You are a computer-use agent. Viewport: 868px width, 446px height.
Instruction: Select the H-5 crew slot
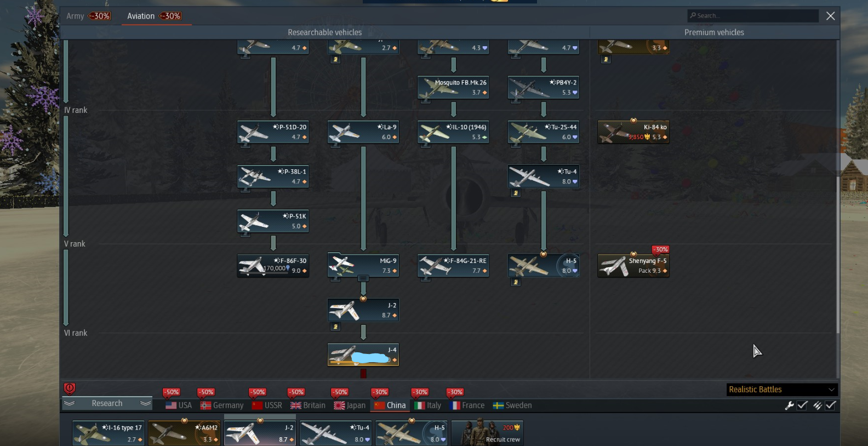[412, 433]
